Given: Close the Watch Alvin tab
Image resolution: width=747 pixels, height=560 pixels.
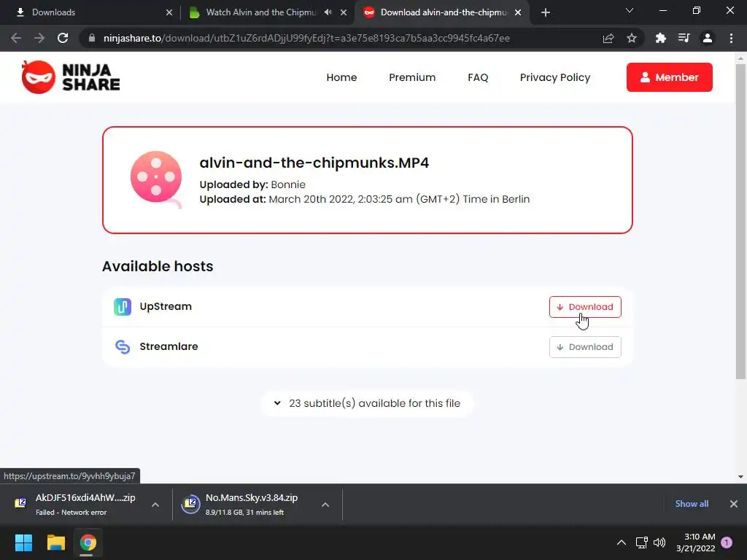Looking at the screenshot, I should (344, 12).
